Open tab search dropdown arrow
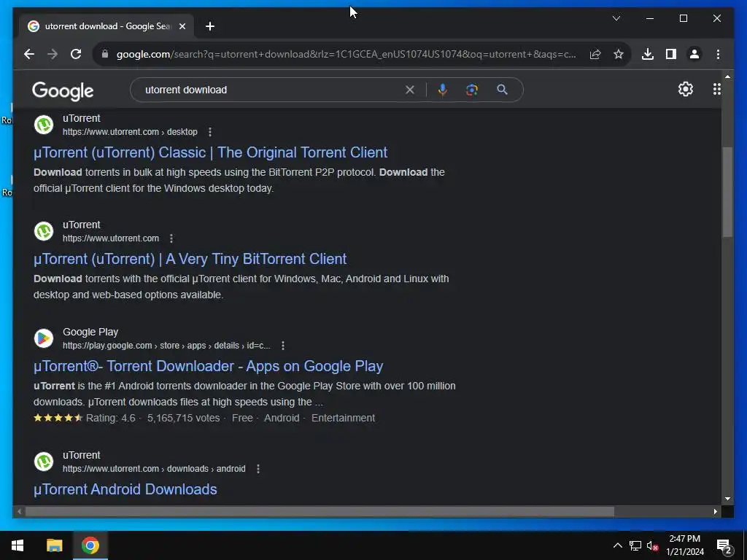747x560 pixels. point(616,18)
